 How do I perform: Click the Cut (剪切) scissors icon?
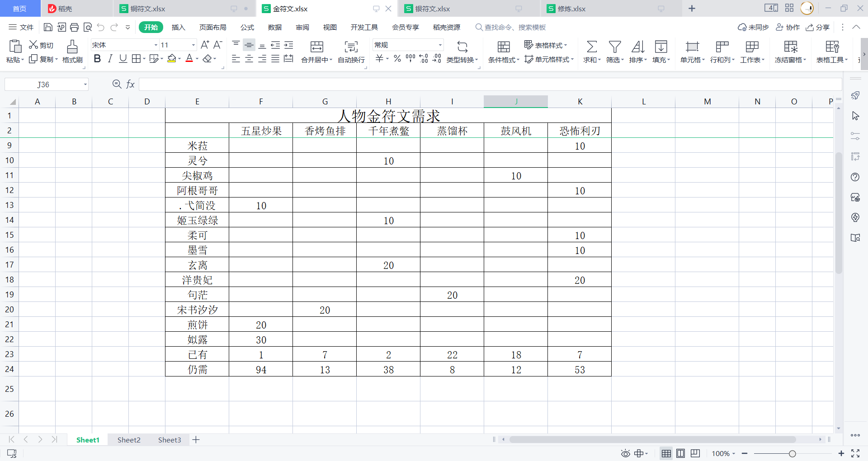[x=33, y=45]
